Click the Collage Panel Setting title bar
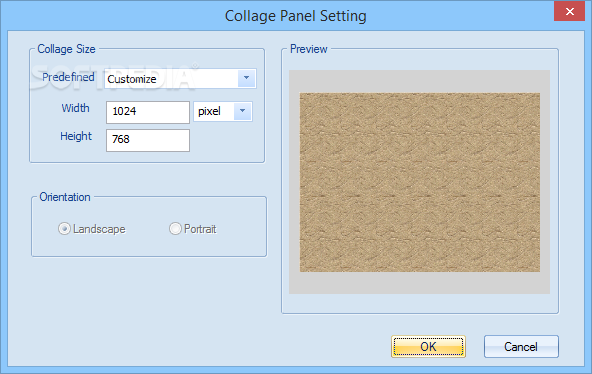The image size is (592, 374). [296, 16]
